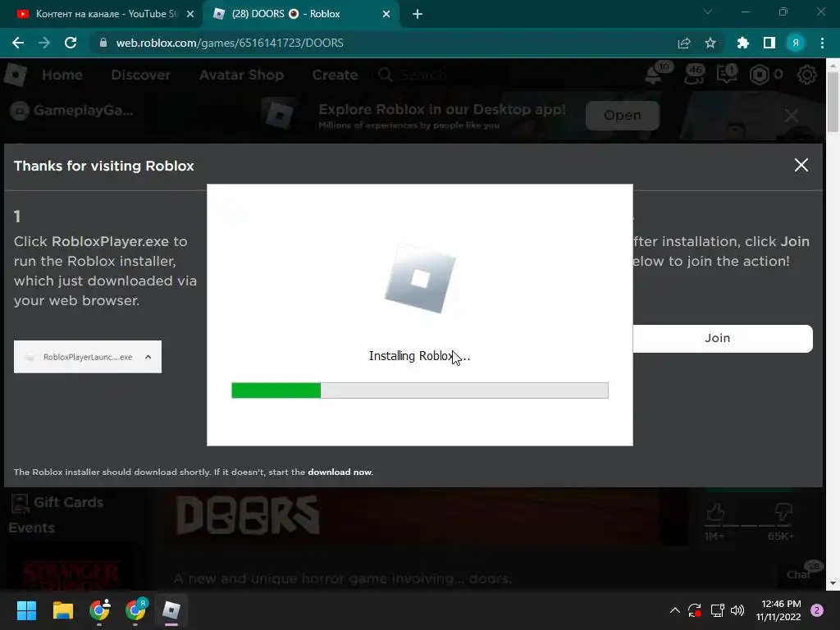Close the Thanks for visiting Roblox dialog

[801, 165]
